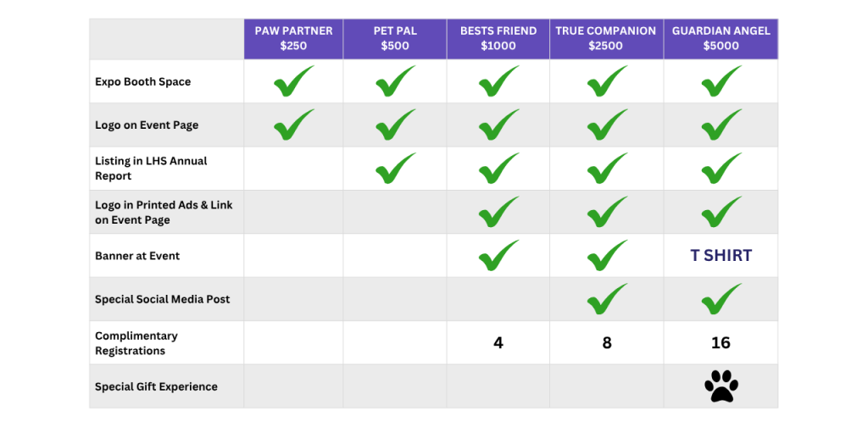Click the Guardian Angel $5000 header

[x=721, y=39]
